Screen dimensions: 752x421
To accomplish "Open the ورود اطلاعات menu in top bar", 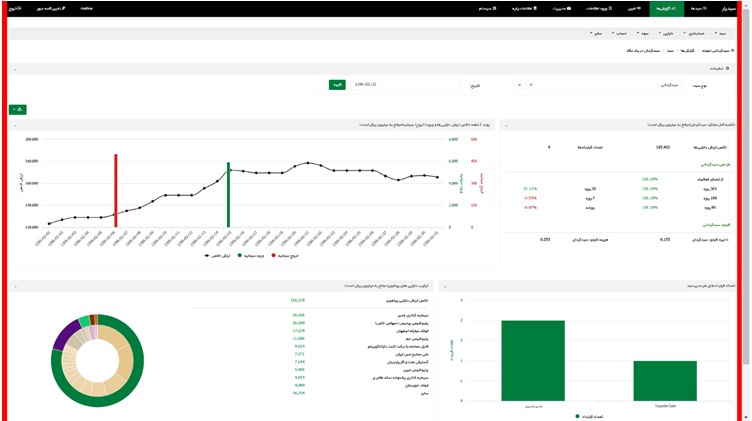I will pyautogui.click(x=599, y=9).
